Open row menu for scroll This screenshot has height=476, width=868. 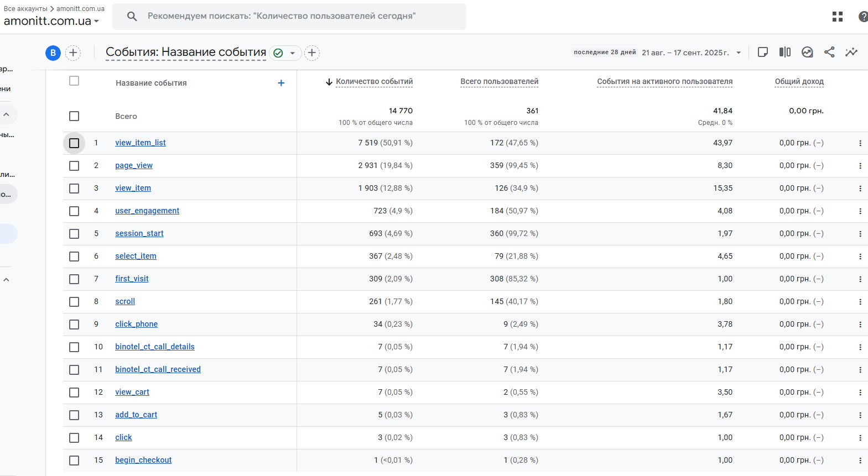(x=860, y=302)
